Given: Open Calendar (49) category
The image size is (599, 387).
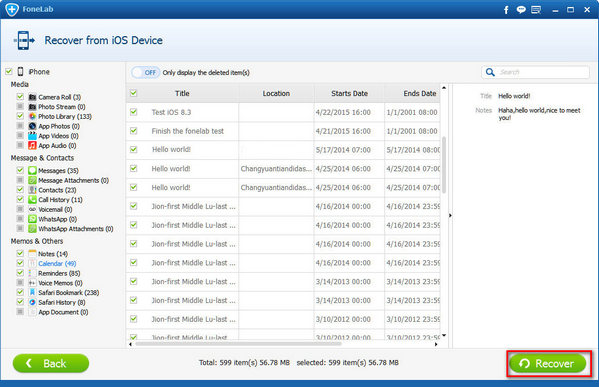Looking at the screenshot, I should coord(57,264).
